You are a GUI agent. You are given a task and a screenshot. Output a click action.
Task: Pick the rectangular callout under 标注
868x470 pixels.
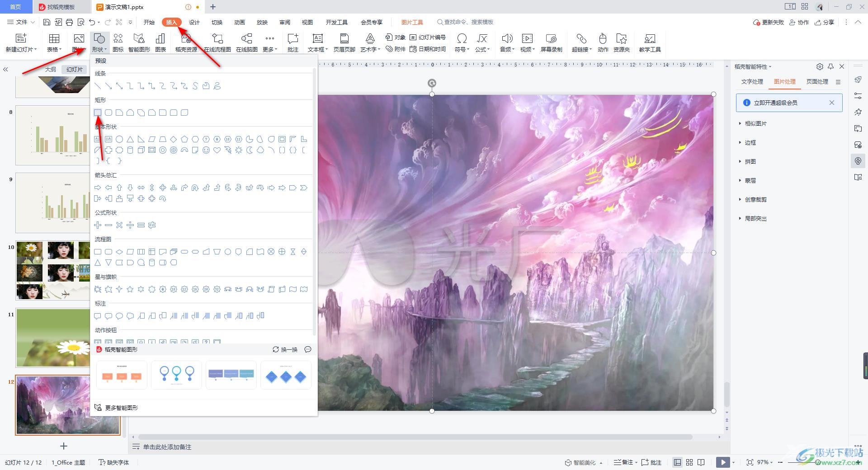(x=98, y=316)
